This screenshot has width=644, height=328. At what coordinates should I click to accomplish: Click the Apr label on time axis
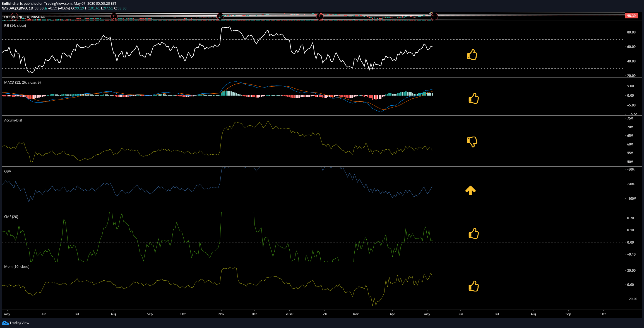392,314
